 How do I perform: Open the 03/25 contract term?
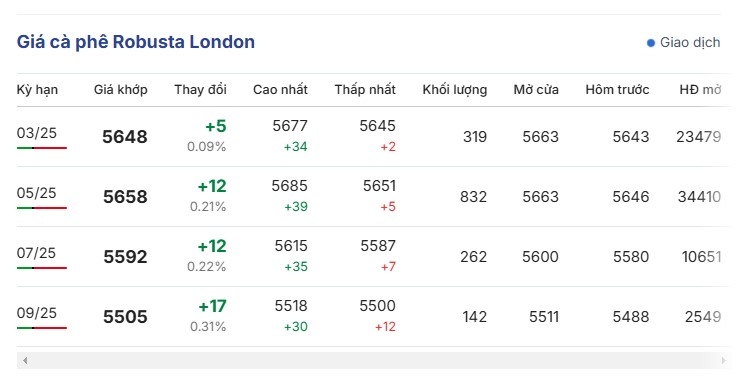(x=37, y=133)
